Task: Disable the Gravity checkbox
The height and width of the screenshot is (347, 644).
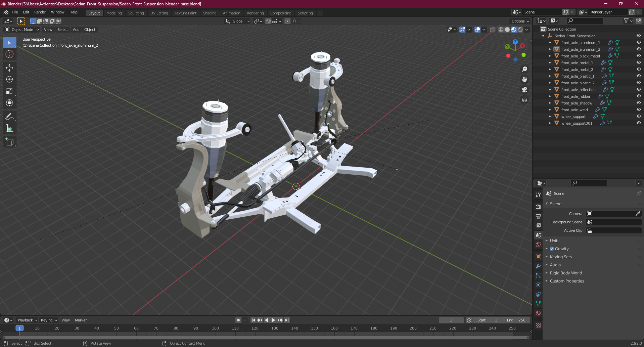Action: (x=552, y=249)
